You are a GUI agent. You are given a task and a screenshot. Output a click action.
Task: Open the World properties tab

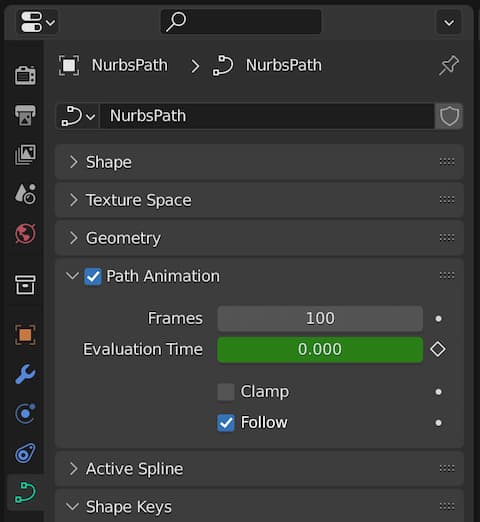coord(25,233)
